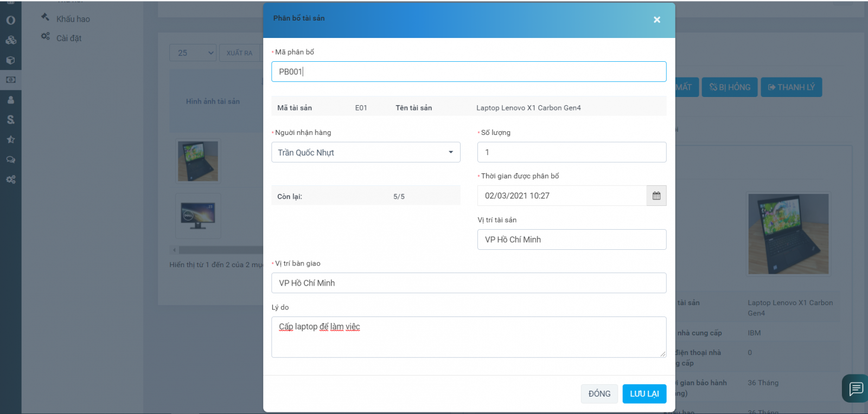
Task: Open Khấu hao menu item
Action: (73, 19)
